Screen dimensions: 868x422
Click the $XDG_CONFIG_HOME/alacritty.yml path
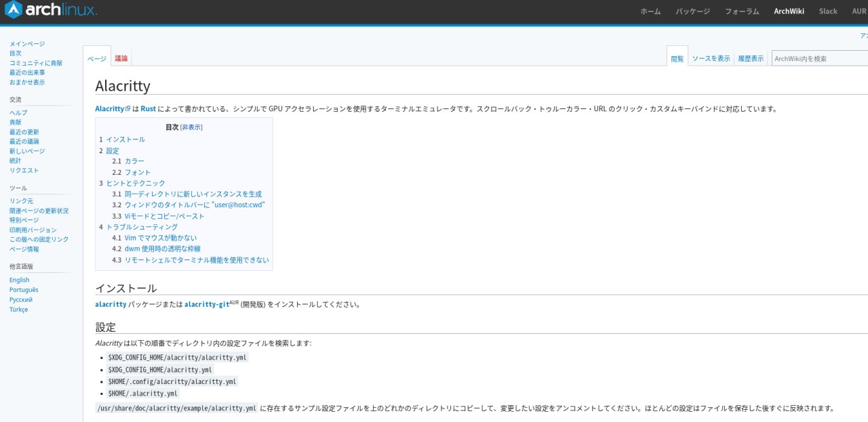[159, 369]
